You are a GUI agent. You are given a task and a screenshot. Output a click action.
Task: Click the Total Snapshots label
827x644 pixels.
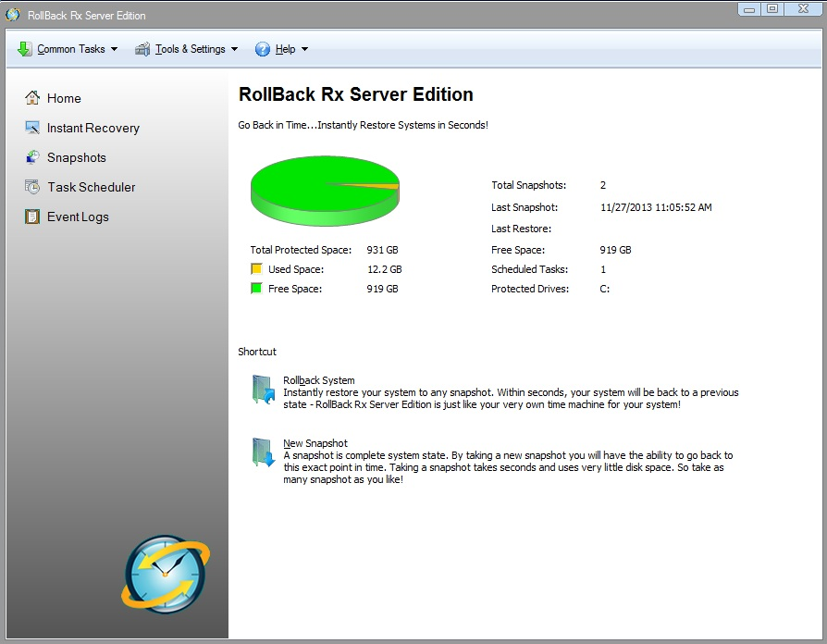528,185
